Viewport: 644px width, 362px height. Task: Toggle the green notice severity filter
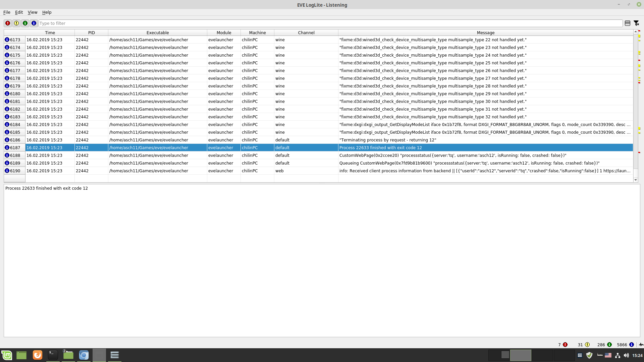25,23
